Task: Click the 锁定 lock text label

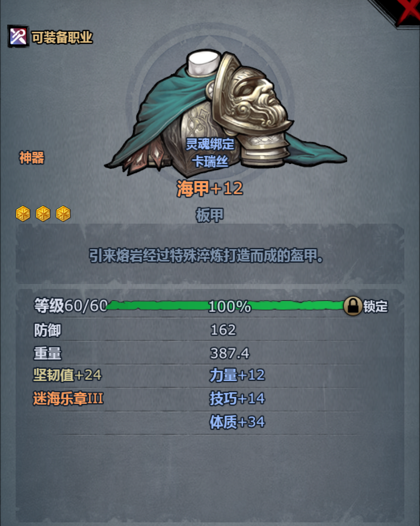Action: (x=375, y=306)
